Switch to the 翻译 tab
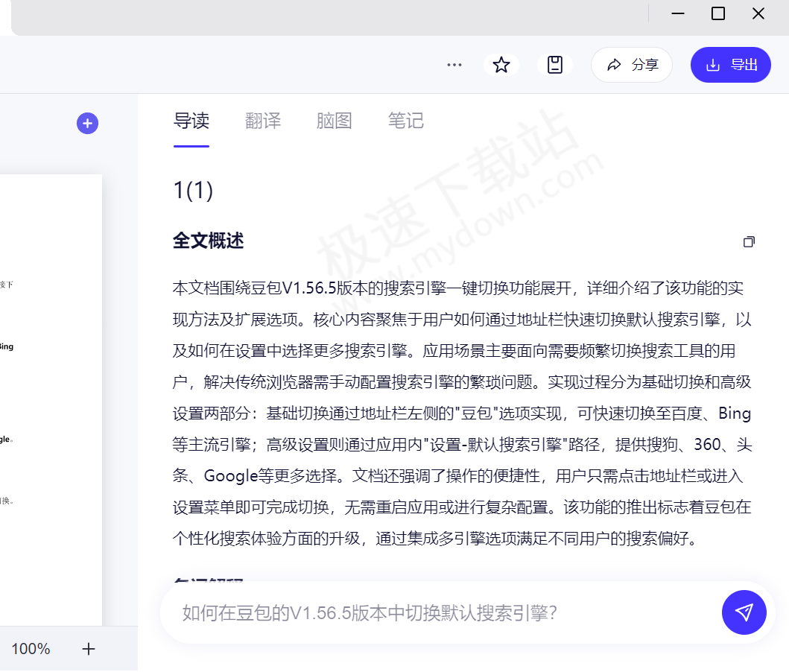Image resolution: width=789 pixels, height=672 pixels. (x=262, y=121)
